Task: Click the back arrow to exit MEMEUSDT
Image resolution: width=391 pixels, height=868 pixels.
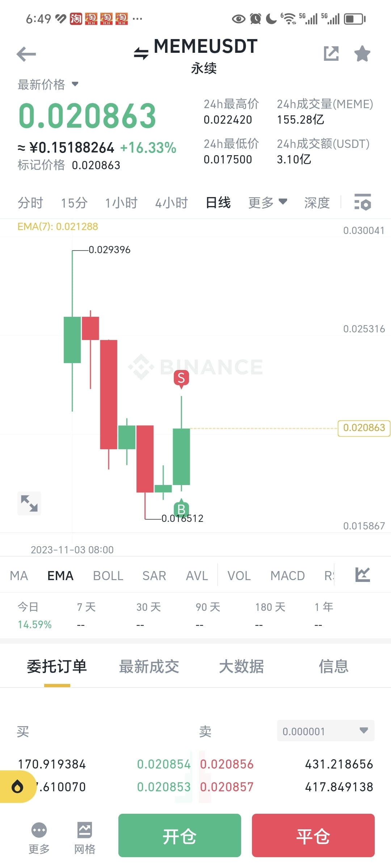Action: (x=25, y=54)
